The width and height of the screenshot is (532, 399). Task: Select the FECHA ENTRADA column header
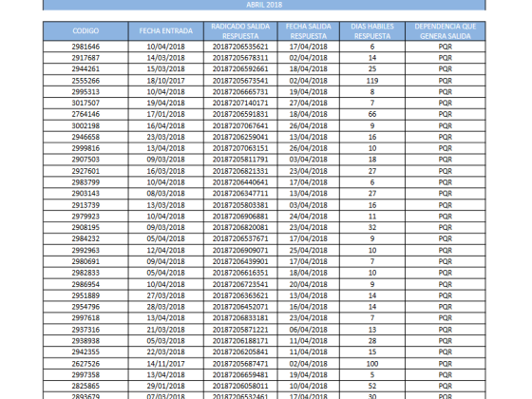(166, 30)
